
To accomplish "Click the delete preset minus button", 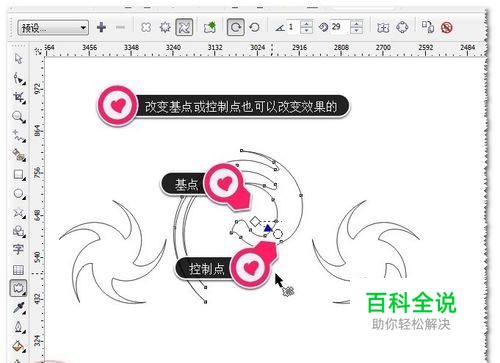I will (x=120, y=27).
